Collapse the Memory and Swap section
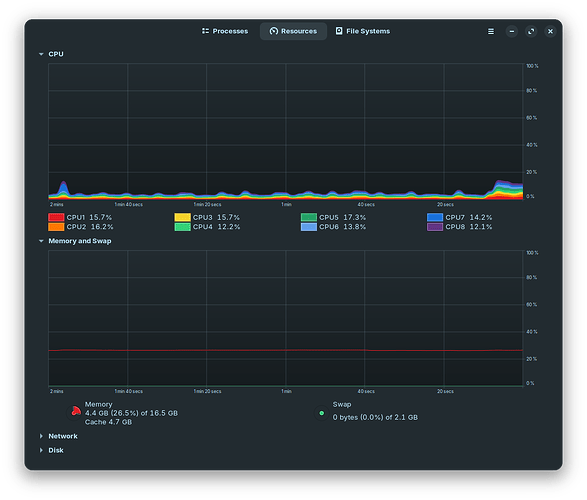This screenshot has height=500, width=587. (x=41, y=241)
